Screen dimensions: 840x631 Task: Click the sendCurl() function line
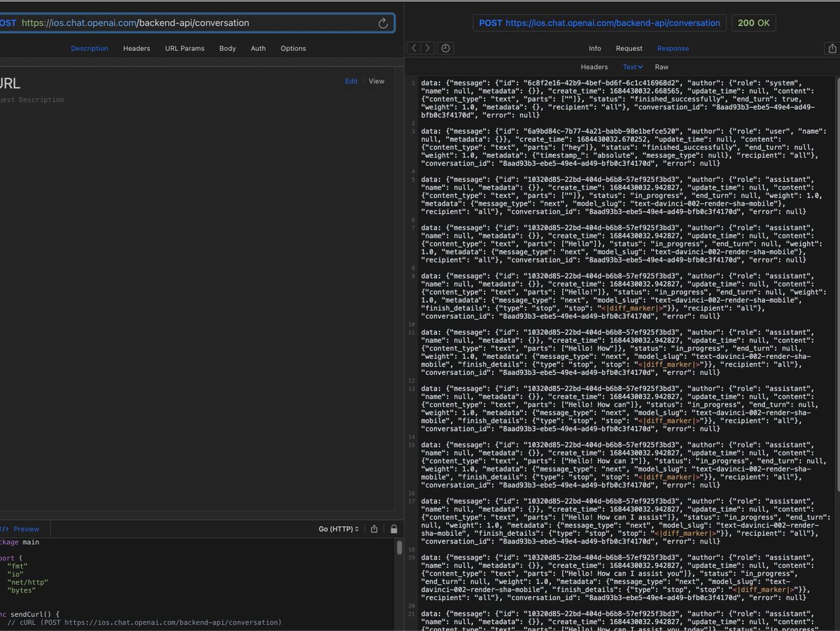(30, 614)
